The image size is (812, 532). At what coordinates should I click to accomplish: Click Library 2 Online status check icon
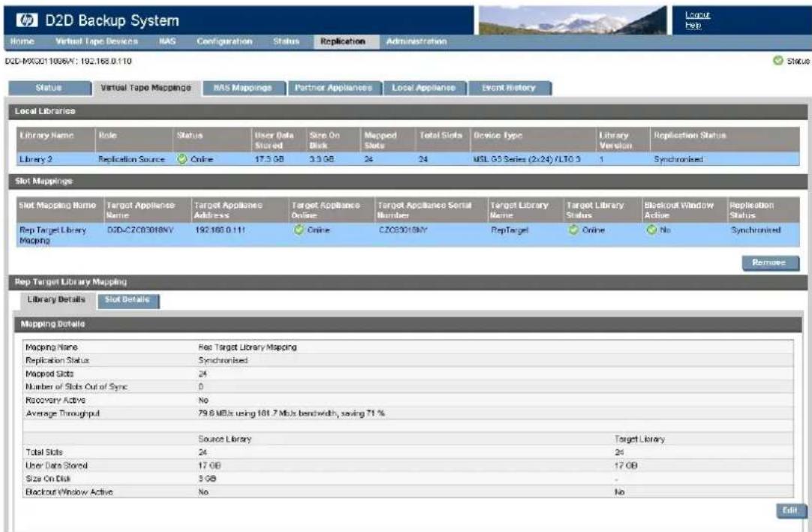[182, 159]
